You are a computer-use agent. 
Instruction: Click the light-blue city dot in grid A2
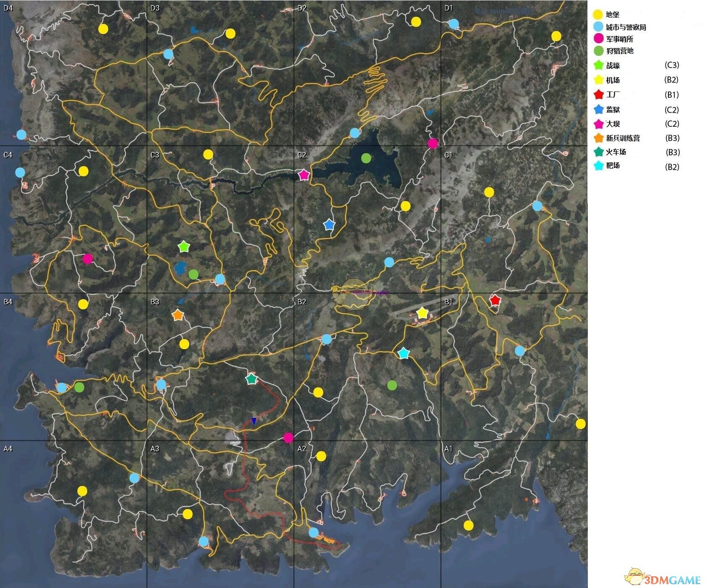tap(314, 533)
